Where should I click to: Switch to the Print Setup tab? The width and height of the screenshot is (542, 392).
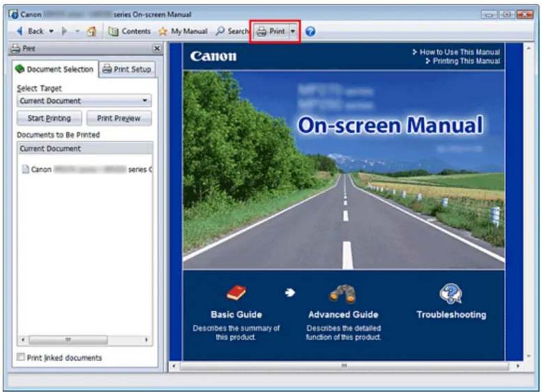pos(127,69)
